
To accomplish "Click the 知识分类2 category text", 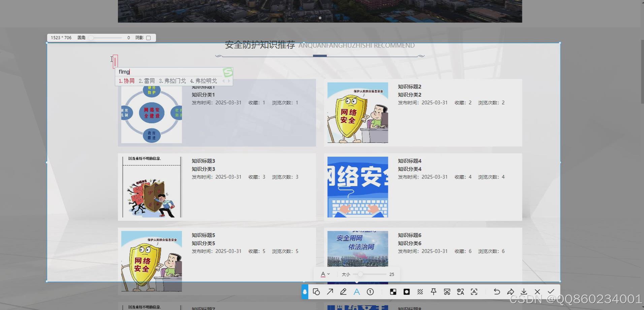I will tap(410, 95).
